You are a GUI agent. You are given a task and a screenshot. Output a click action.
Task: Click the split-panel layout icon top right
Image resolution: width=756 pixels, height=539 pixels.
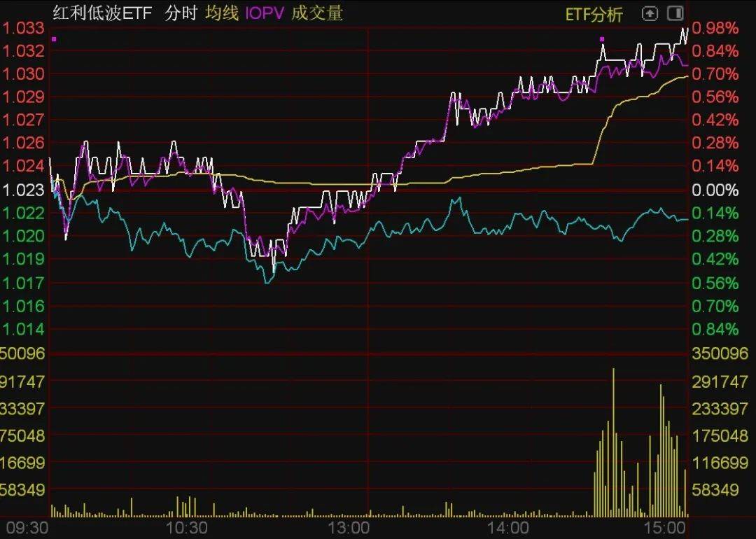(675, 13)
